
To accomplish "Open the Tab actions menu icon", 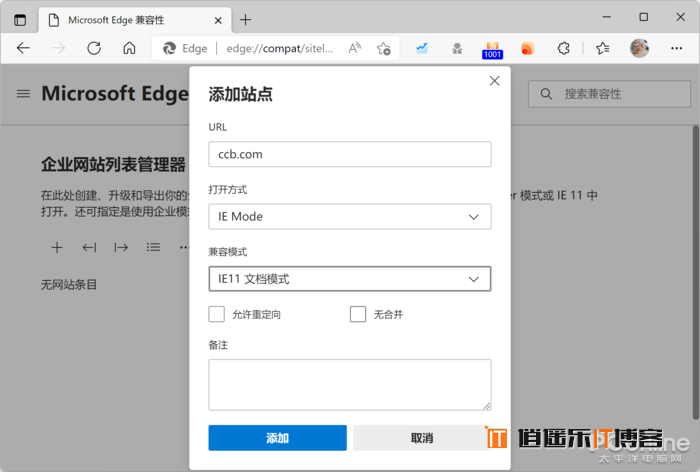I will [20, 19].
